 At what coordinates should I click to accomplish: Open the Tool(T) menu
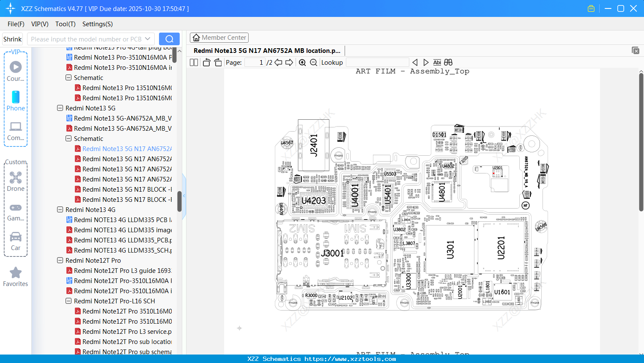pos(65,24)
